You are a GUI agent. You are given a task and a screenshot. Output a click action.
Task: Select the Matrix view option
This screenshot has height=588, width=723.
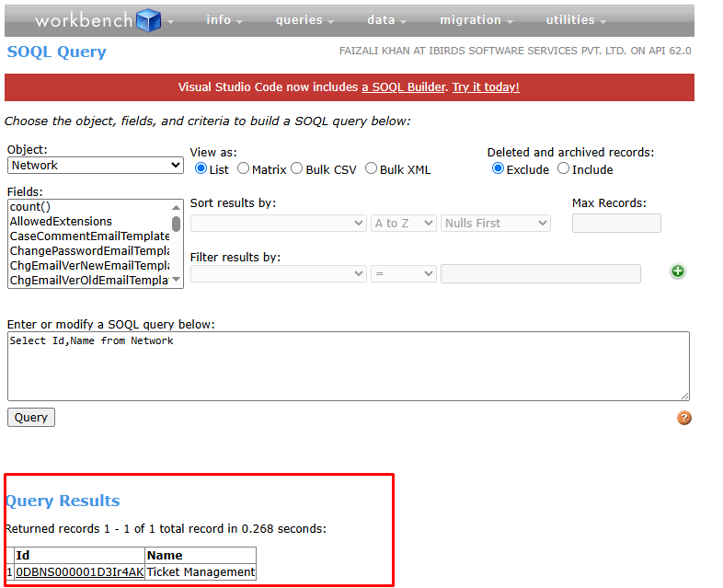click(x=244, y=169)
